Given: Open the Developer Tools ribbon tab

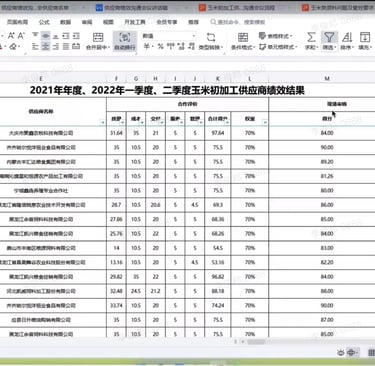Looking at the screenshot, I should [x=135, y=22].
